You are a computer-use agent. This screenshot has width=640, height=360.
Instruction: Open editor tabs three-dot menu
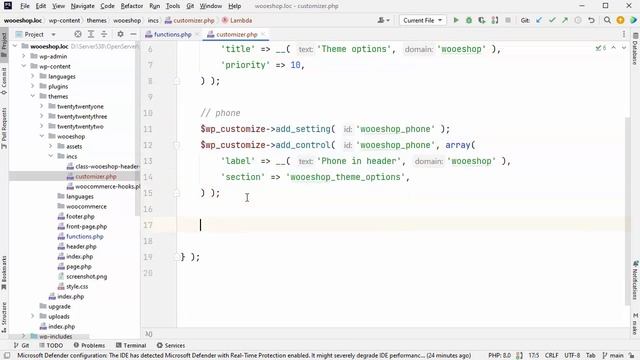click(624, 34)
